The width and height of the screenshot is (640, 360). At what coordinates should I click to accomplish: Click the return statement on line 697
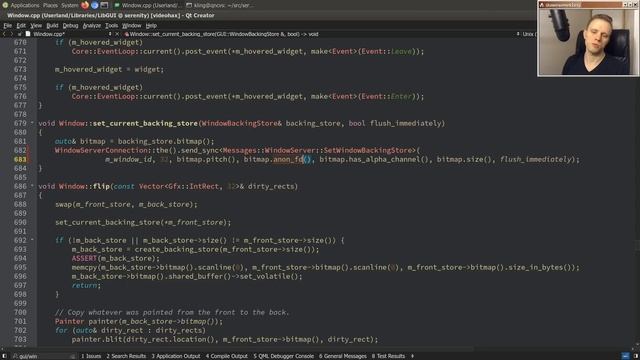pyautogui.click(x=84, y=285)
